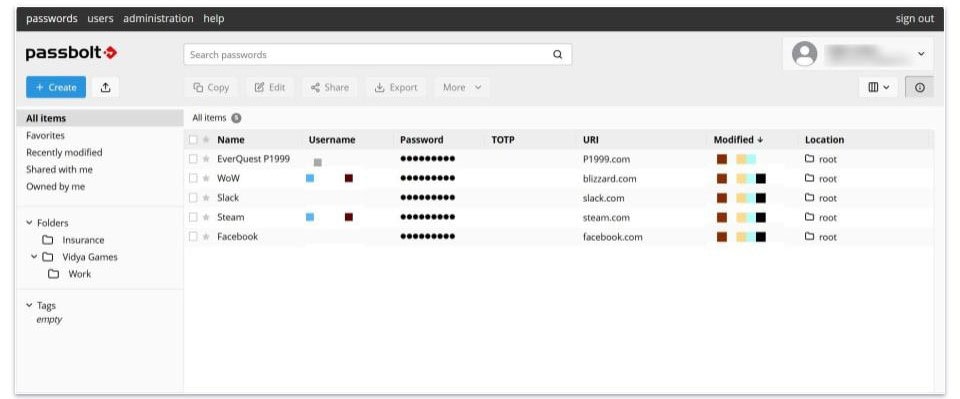Toggle the info panel icon button
Viewport: 960px width, 399px height.
point(920,88)
